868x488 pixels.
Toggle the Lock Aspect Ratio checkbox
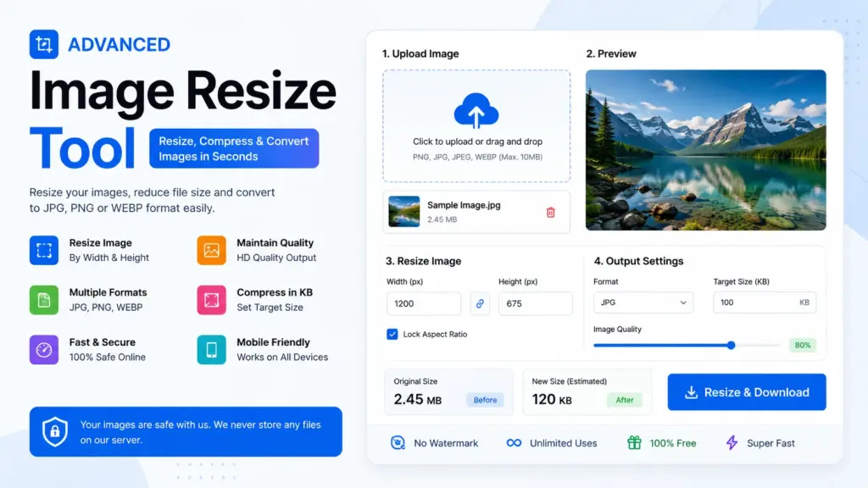click(392, 334)
